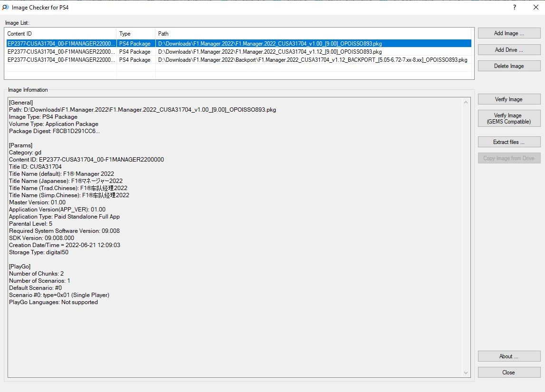
Task: Click the Required System Software Version line
Action: (x=64, y=231)
